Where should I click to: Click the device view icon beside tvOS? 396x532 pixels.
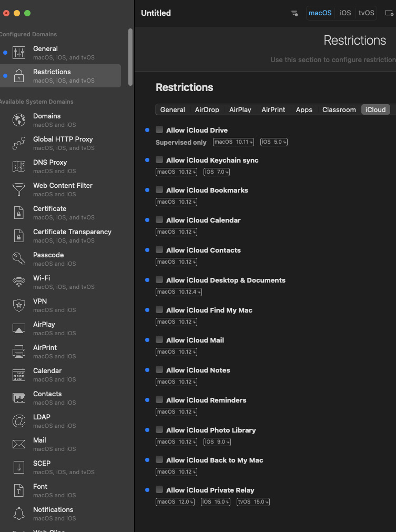tap(389, 13)
